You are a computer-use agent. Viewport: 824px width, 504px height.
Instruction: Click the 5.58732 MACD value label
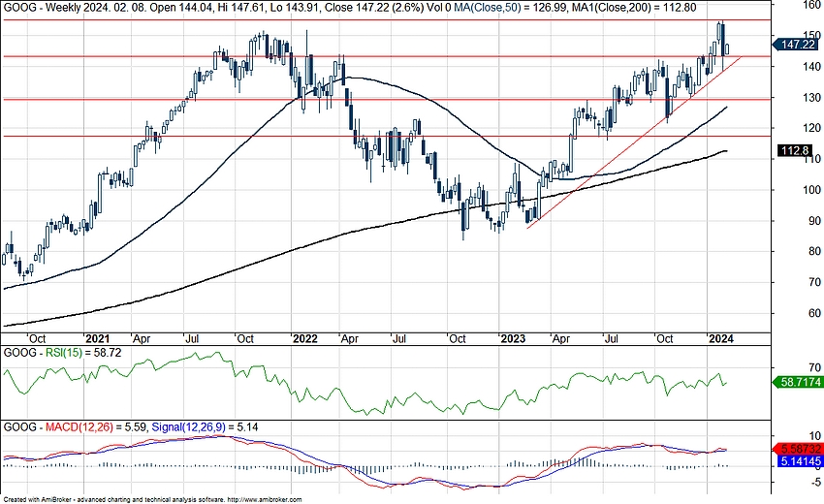(x=798, y=450)
